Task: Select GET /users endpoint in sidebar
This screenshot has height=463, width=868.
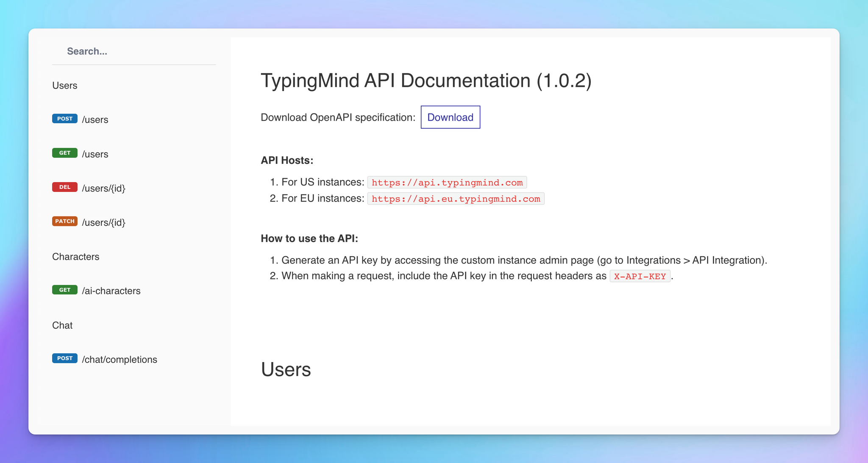Action: tap(80, 154)
